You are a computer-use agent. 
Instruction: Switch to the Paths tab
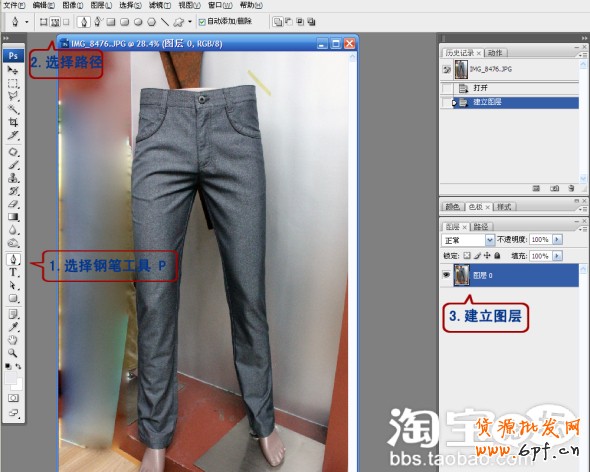pyautogui.click(x=481, y=227)
